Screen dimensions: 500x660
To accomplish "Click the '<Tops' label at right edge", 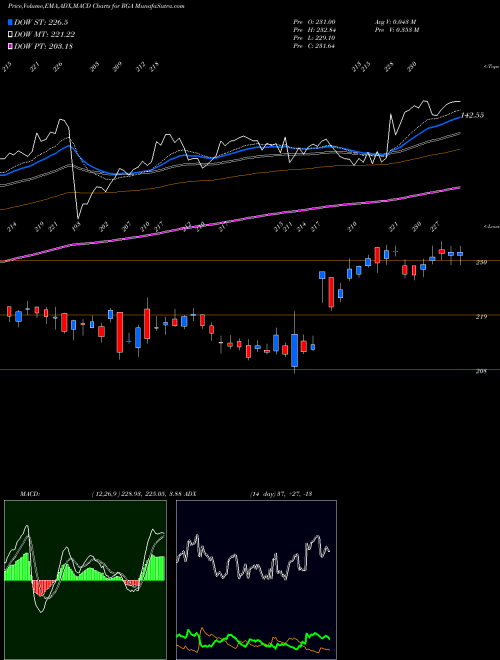I will [x=491, y=67].
